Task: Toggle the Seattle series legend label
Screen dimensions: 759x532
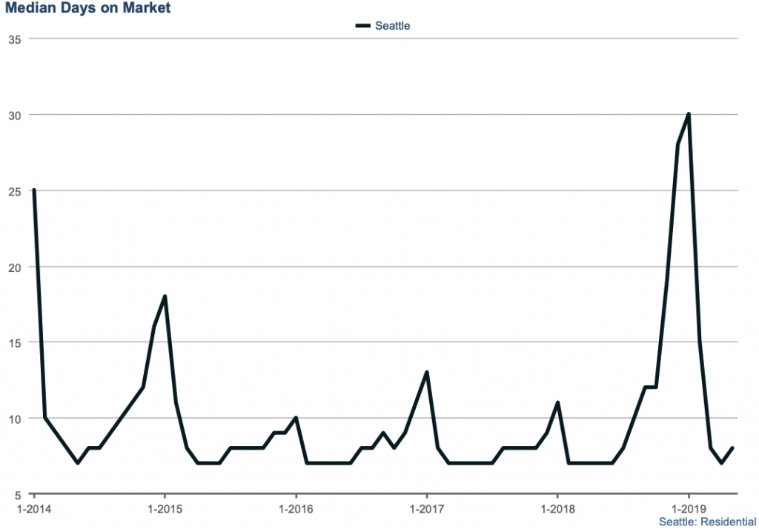Action: pyautogui.click(x=392, y=26)
